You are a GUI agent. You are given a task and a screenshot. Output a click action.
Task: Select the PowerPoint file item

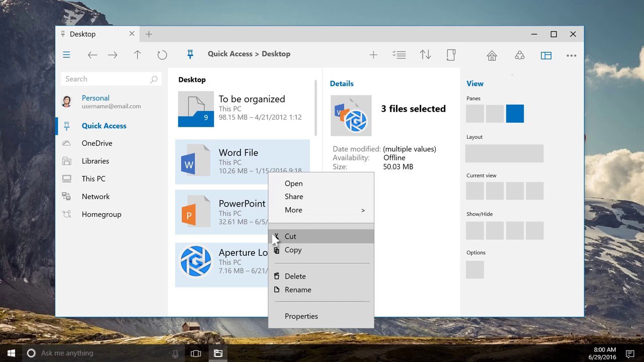[x=221, y=212]
